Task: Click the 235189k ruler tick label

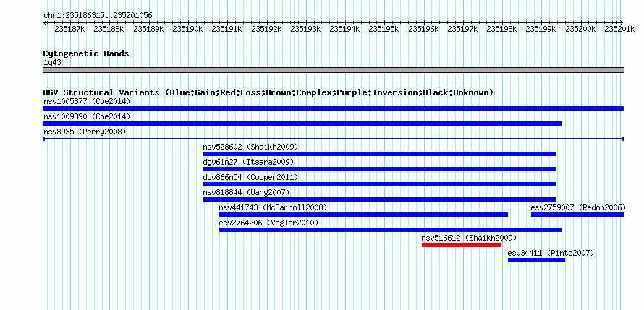Action: (x=148, y=29)
